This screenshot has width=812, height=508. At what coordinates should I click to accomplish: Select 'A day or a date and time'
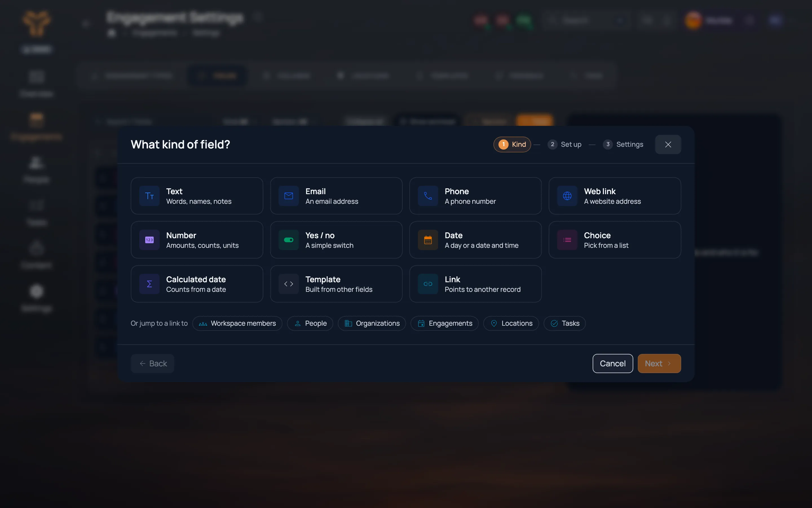482,245
